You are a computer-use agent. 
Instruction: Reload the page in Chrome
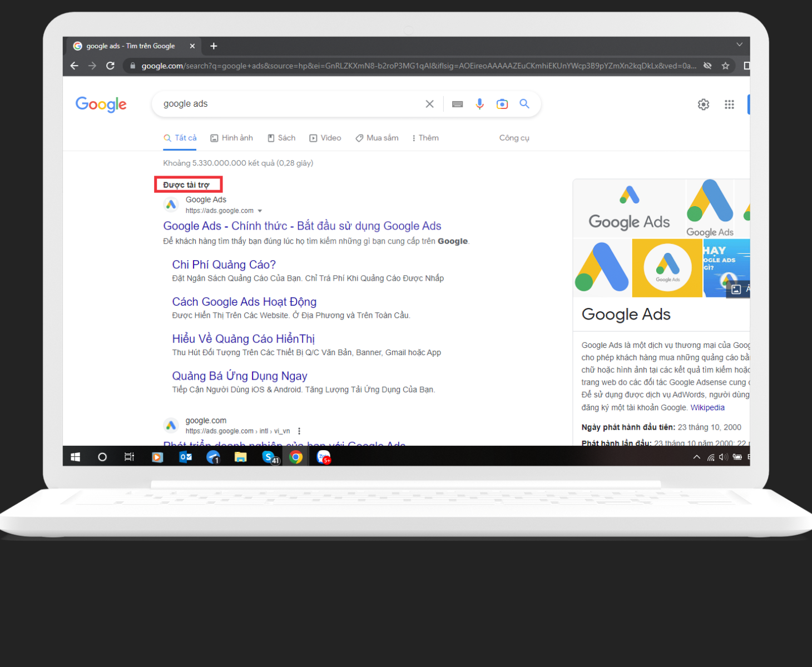110,66
